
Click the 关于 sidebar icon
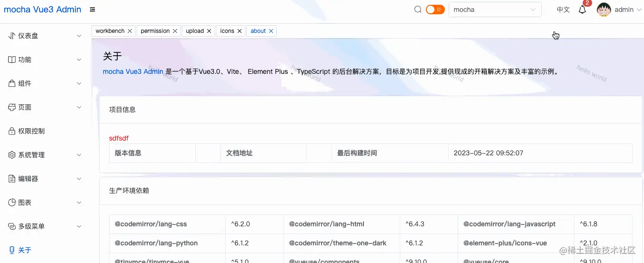12,250
